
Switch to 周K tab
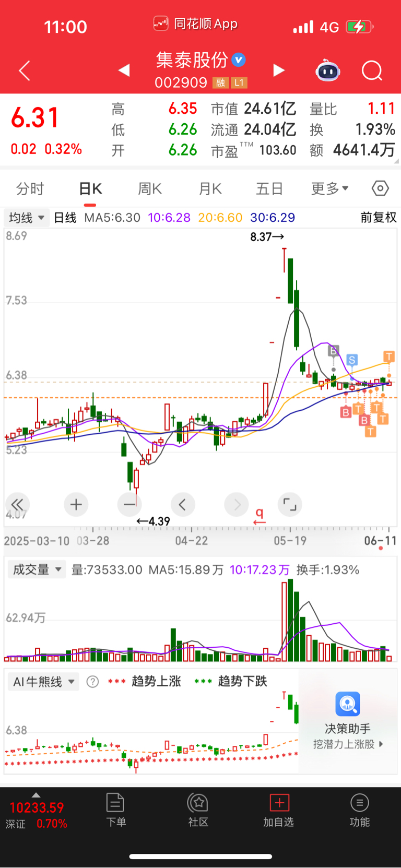click(150, 188)
